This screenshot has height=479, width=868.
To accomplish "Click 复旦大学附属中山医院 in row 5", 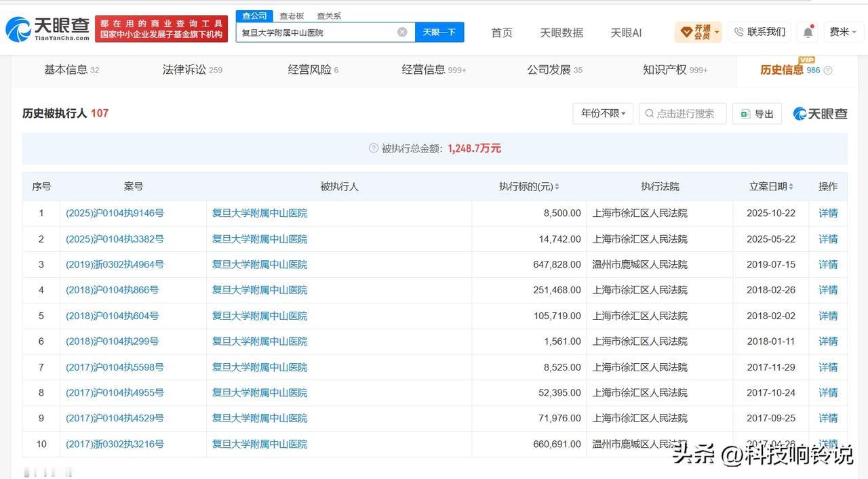I will [x=260, y=315].
